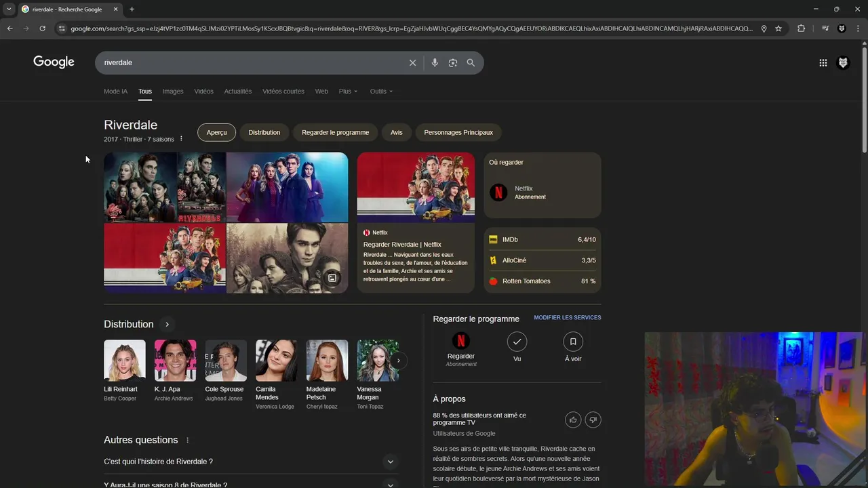Screen dimensions: 868x488
Task: Go to the Google logo homepage
Action: point(54,62)
